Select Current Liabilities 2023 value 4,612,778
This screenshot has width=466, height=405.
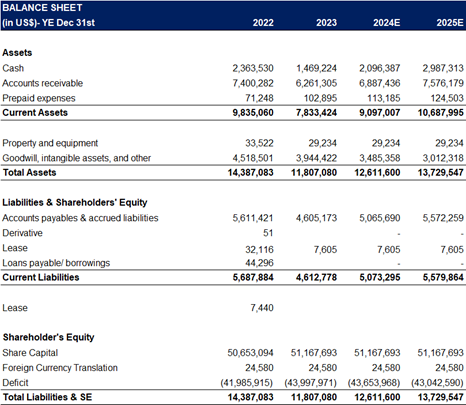(316, 277)
